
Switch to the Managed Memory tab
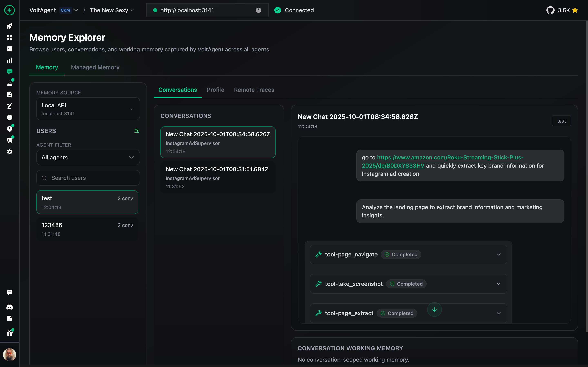click(x=95, y=67)
